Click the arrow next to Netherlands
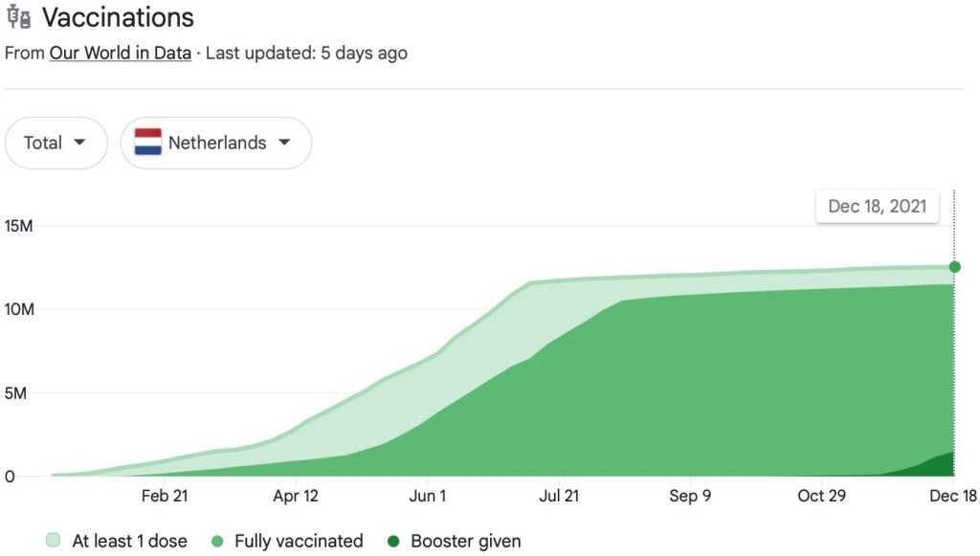Image resolution: width=980 pixels, height=556 pixels. point(283,143)
